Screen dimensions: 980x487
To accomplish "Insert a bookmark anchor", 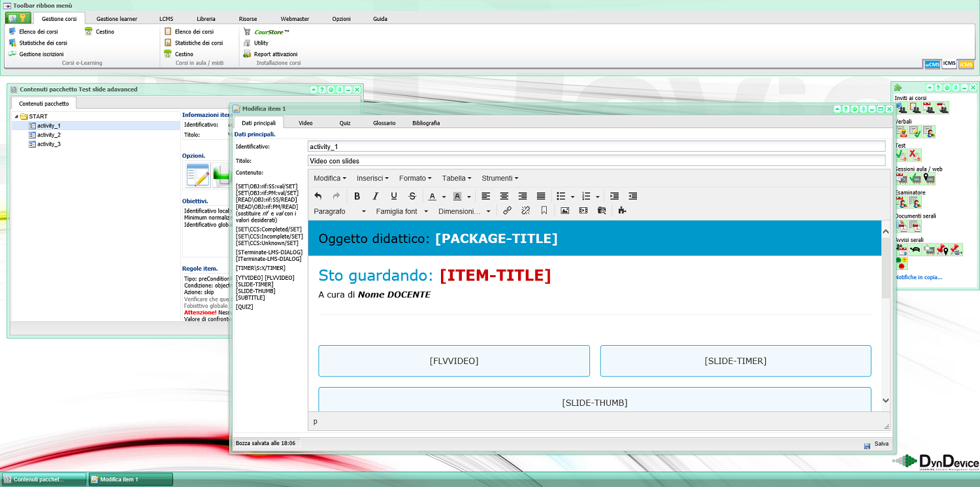I will click(544, 210).
